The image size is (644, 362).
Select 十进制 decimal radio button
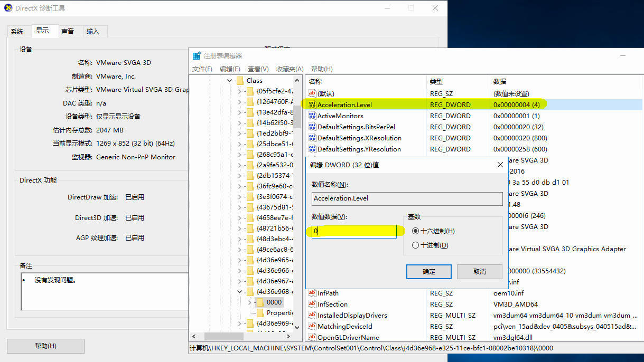pyautogui.click(x=415, y=245)
